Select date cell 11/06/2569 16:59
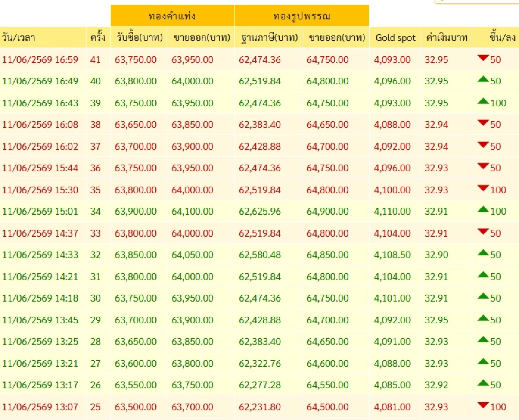The width and height of the screenshot is (519, 420). 40,60
